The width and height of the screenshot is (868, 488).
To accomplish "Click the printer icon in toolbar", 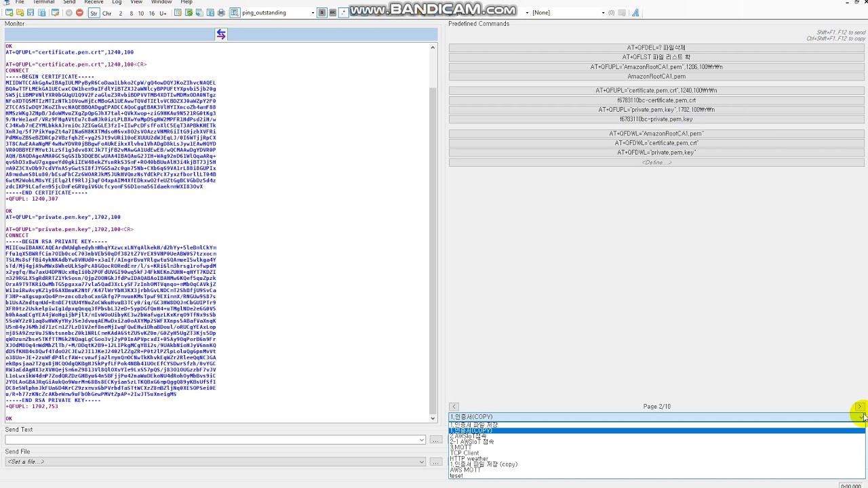I will tap(221, 13).
